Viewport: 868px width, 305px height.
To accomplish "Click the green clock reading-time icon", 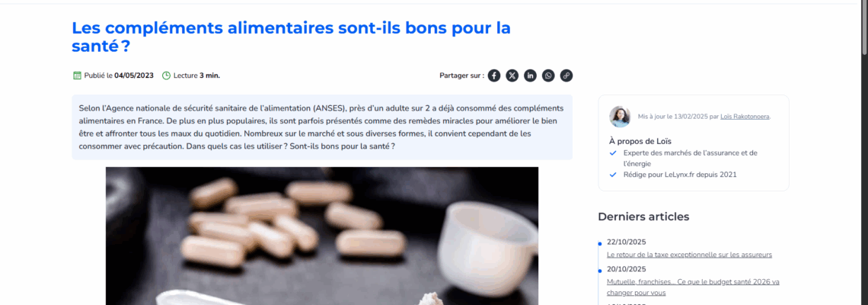I will click(166, 75).
